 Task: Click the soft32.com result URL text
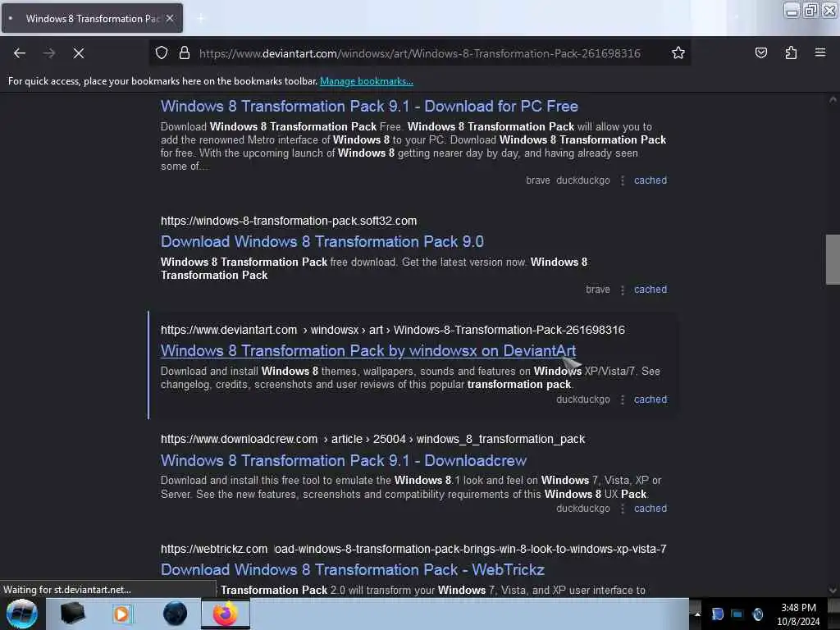click(x=289, y=221)
